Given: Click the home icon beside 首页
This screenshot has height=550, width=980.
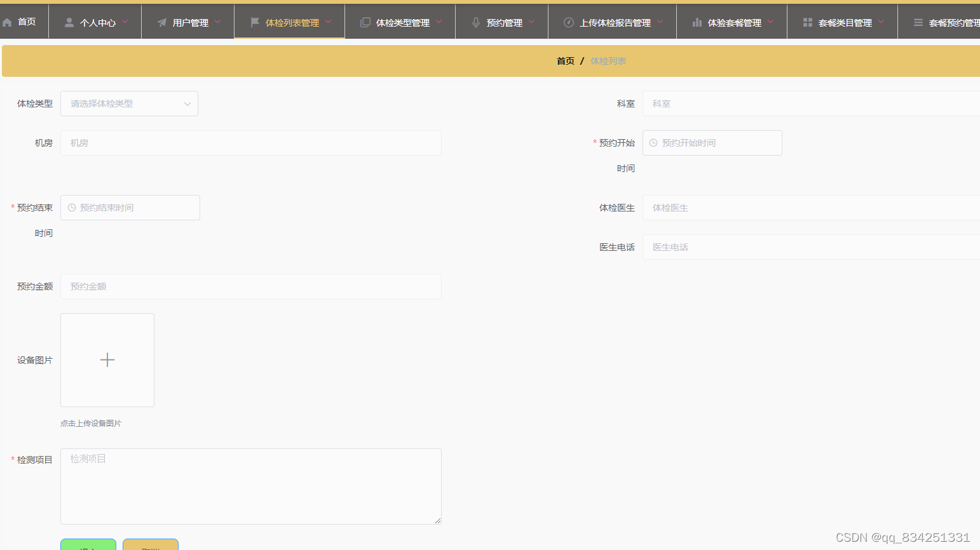Looking at the screenshot, I should point(7,22).
